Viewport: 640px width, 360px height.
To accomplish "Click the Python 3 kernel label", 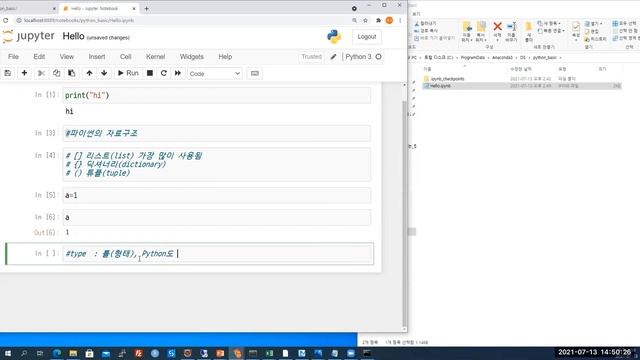I will (358, 57).
